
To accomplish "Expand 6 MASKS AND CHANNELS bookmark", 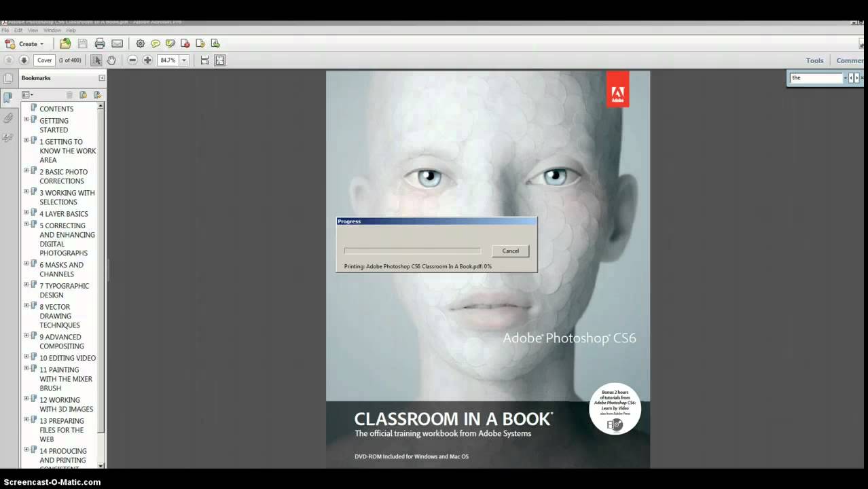I will tap(26, 263).
